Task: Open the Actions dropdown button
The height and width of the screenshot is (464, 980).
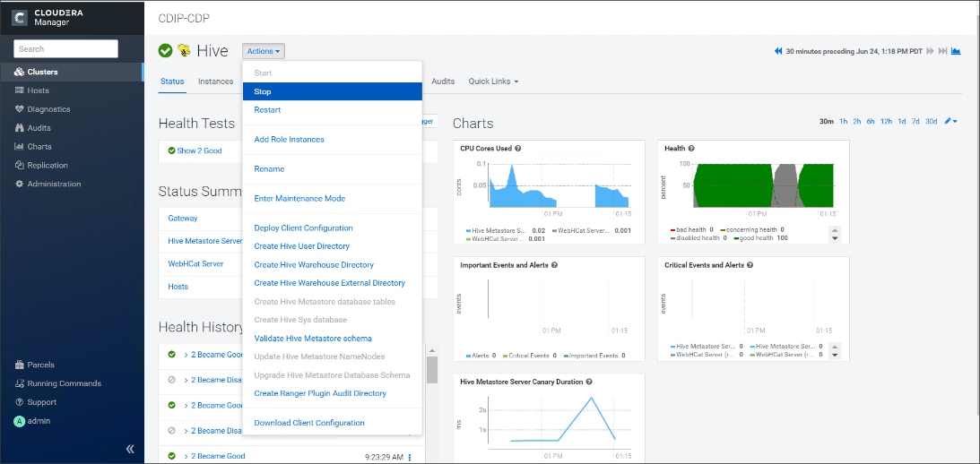Action: pos(263,51)
